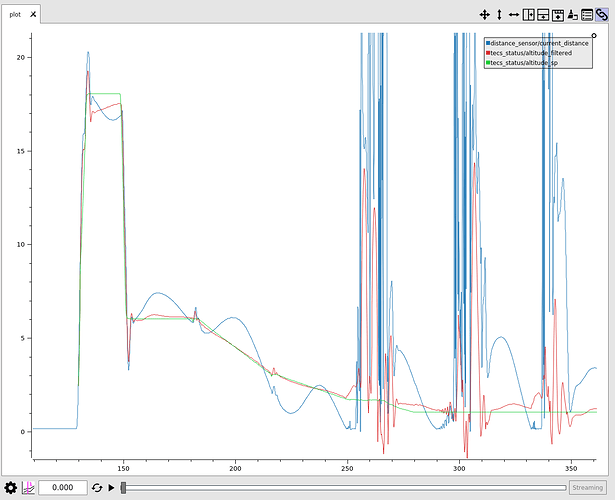Image resolution: width=615 pixels, height=500 pixels.
Task: Click the y-axis label 20
Action: coord(20,57)
